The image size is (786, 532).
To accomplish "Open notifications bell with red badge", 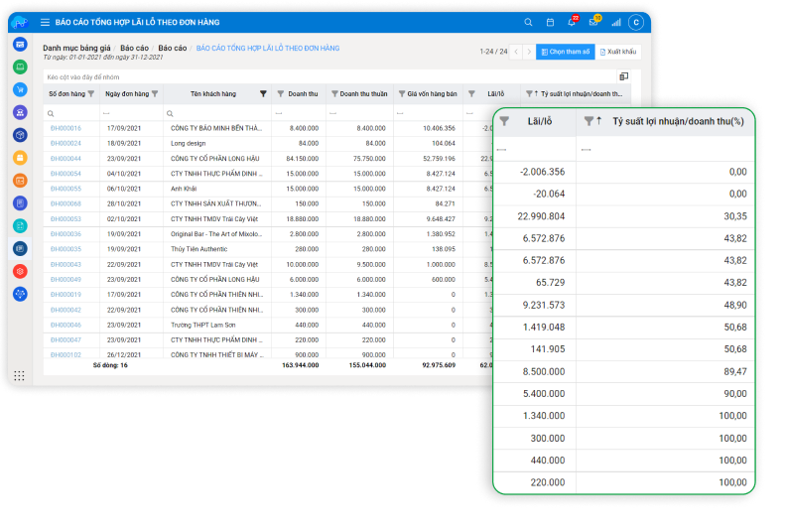I will [x=572, y=22].
